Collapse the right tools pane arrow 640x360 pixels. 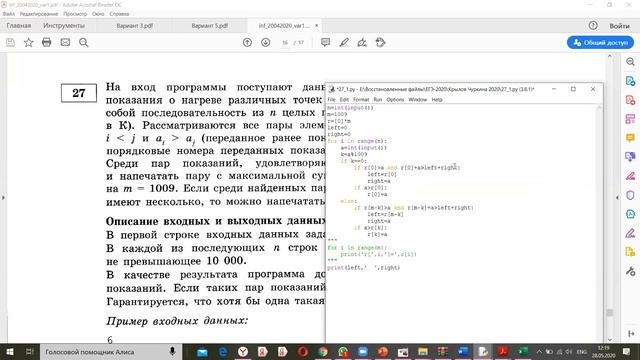click(x=617, y=198)
